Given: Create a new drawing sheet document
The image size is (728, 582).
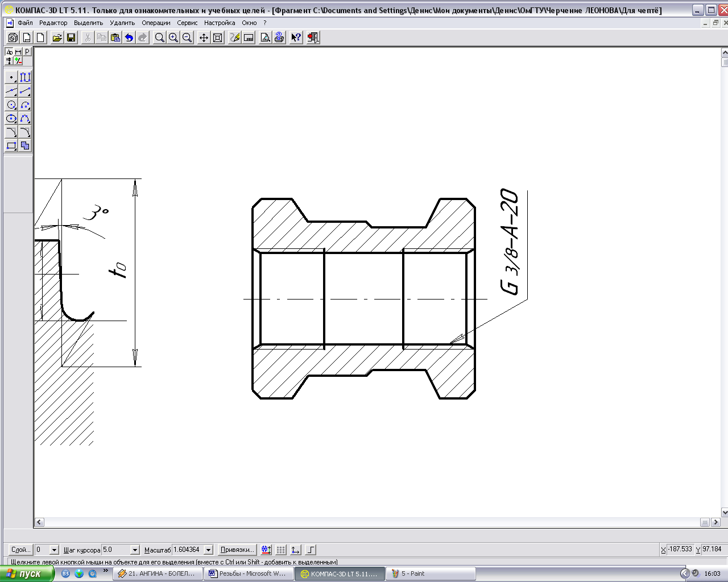Looking at the screenshot, I should (26, 38).
